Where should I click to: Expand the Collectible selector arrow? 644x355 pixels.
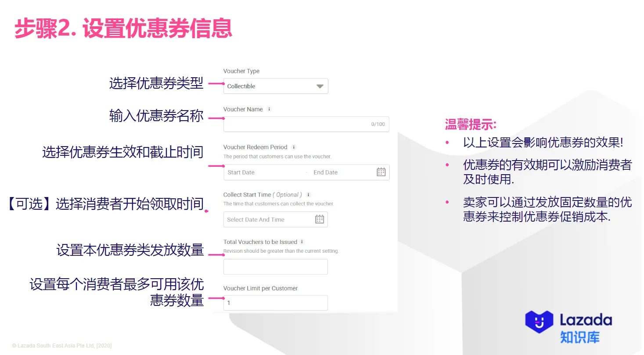click(x=320, y=86)
